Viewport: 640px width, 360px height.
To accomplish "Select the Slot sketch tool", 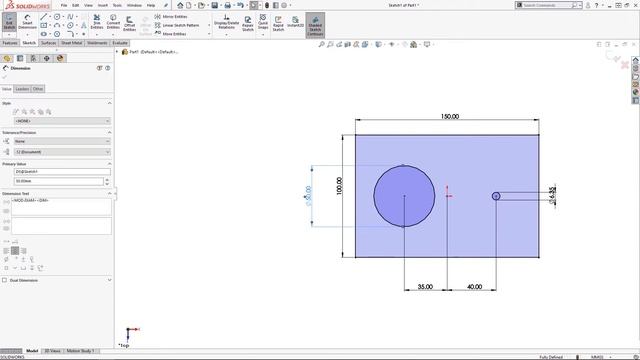I will point(44,34).
